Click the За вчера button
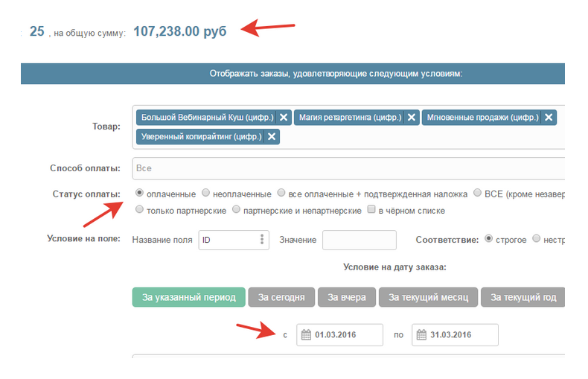The height and width of the screenshot is (379, 588). [x=347, y=297]
